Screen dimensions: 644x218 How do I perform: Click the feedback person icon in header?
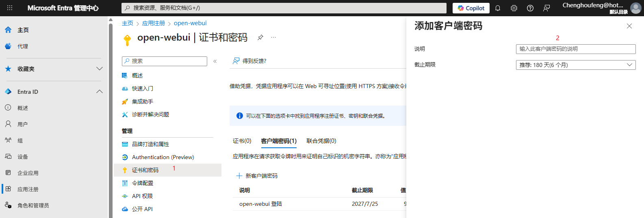(x=546, y=8)
